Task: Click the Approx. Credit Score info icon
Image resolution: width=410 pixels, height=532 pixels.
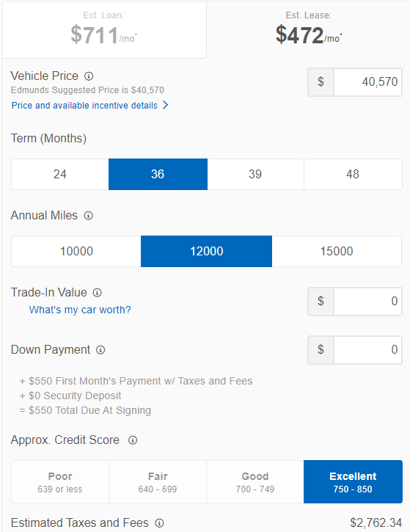Action: tap(133, 440)
